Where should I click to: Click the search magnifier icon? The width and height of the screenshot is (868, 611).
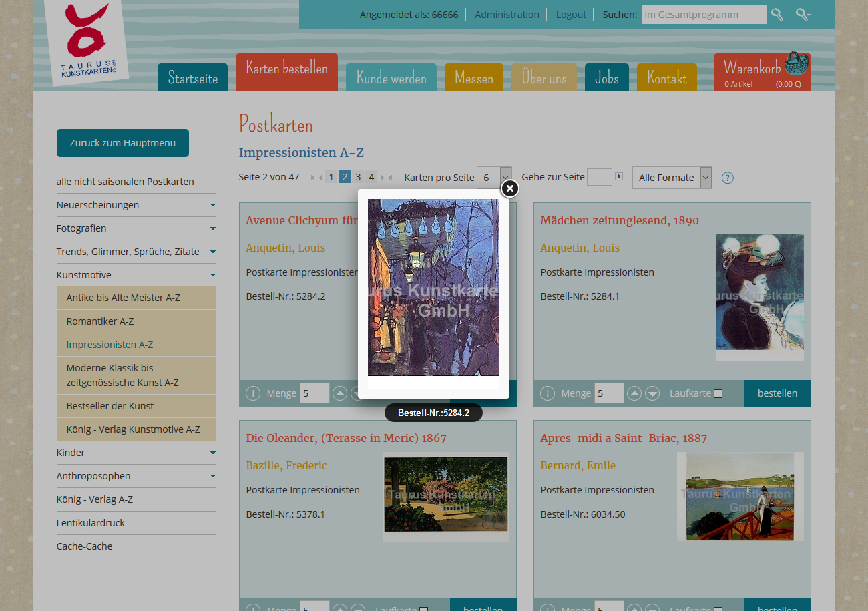click(777, 15)
